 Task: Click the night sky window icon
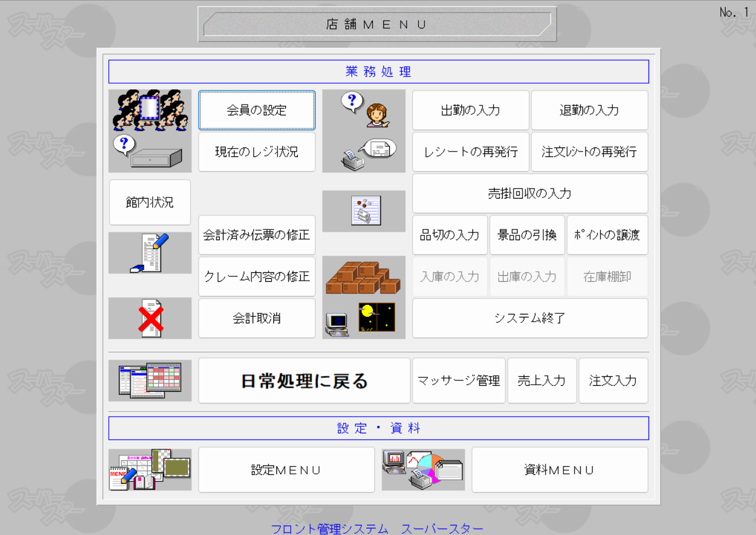[x=377, y=317]
